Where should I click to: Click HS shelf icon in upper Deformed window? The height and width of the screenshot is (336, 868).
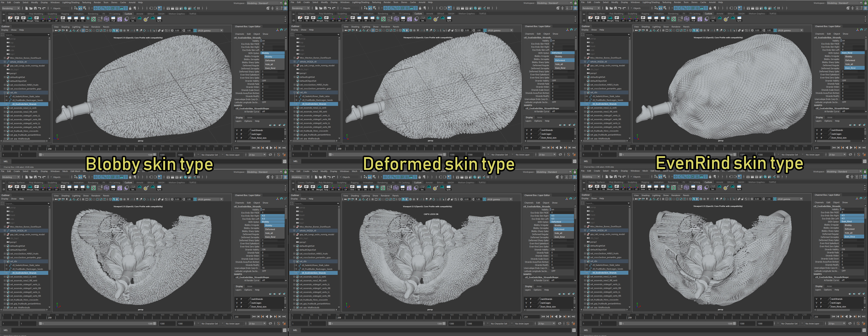click(x=313, y=19)
